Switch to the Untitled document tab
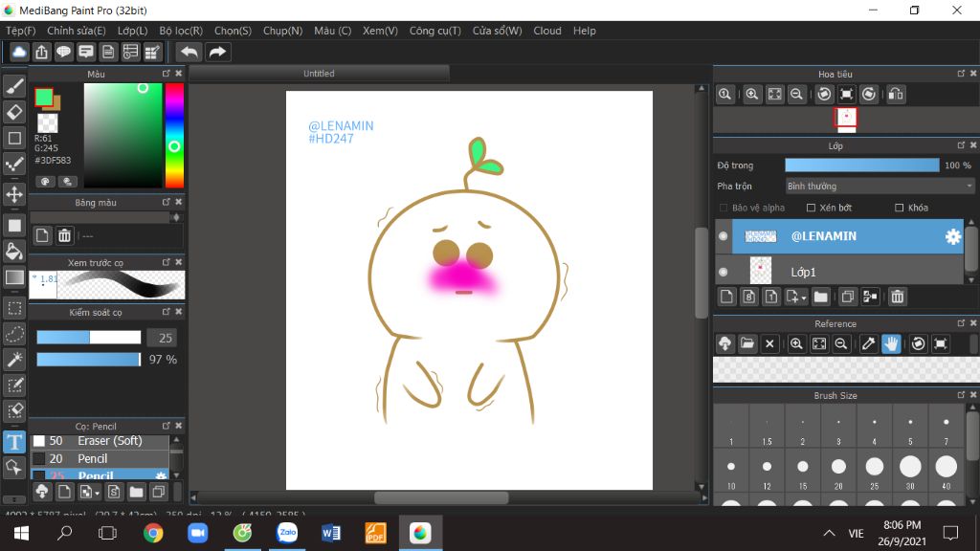Viewport: 980px width, 551px height. point(319,74)
